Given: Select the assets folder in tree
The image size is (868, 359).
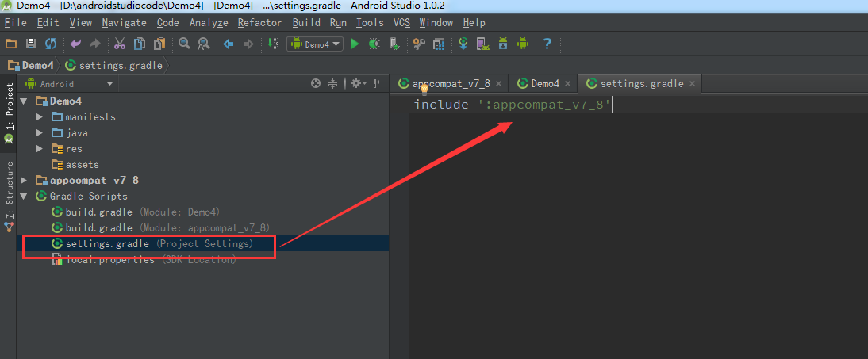Looking at the screenshot, I should (x=75, y=165).
